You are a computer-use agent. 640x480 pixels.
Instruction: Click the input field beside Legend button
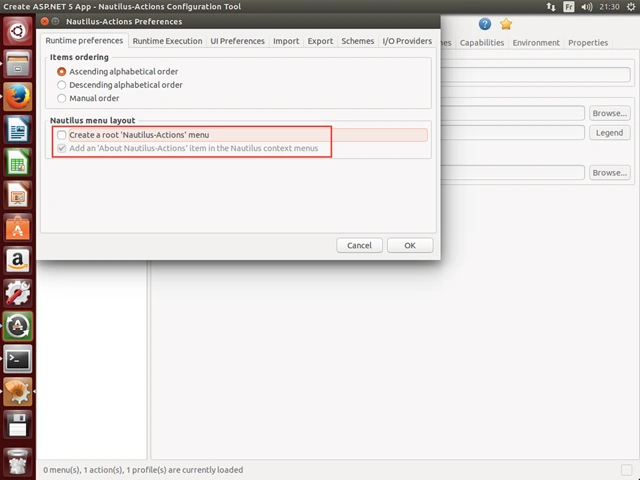[x=513, y=133]
